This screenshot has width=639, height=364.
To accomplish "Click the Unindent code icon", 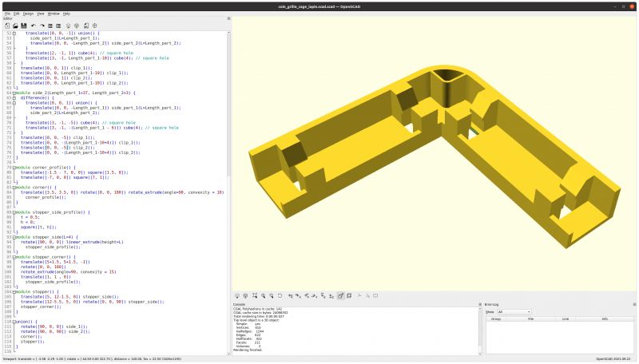I will (x=50, y=26).
